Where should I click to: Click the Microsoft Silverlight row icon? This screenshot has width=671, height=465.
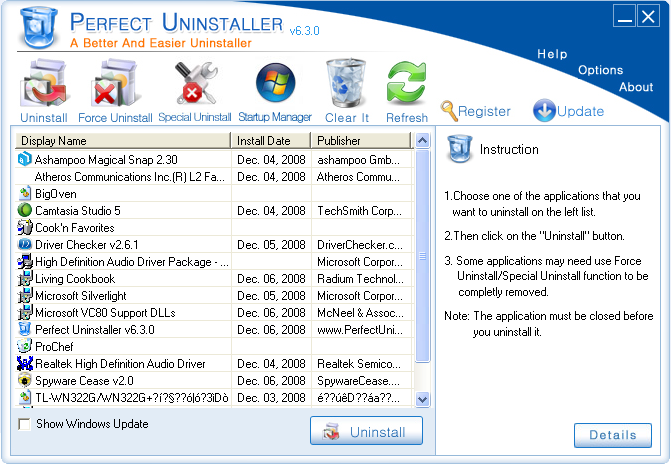point(25,296)
